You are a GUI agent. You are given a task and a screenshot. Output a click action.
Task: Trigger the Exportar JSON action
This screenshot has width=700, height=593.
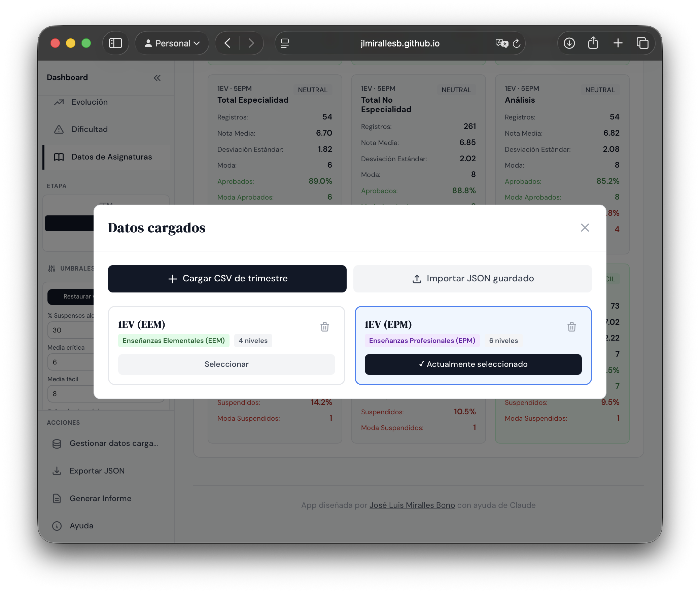pyautogui.click(x=97, y=470)
